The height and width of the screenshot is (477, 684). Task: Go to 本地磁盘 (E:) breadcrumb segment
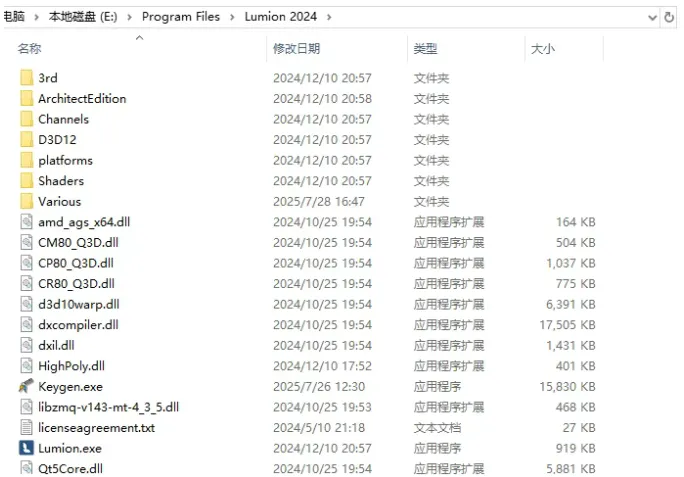pyautogui.click(x=83, y=17)
